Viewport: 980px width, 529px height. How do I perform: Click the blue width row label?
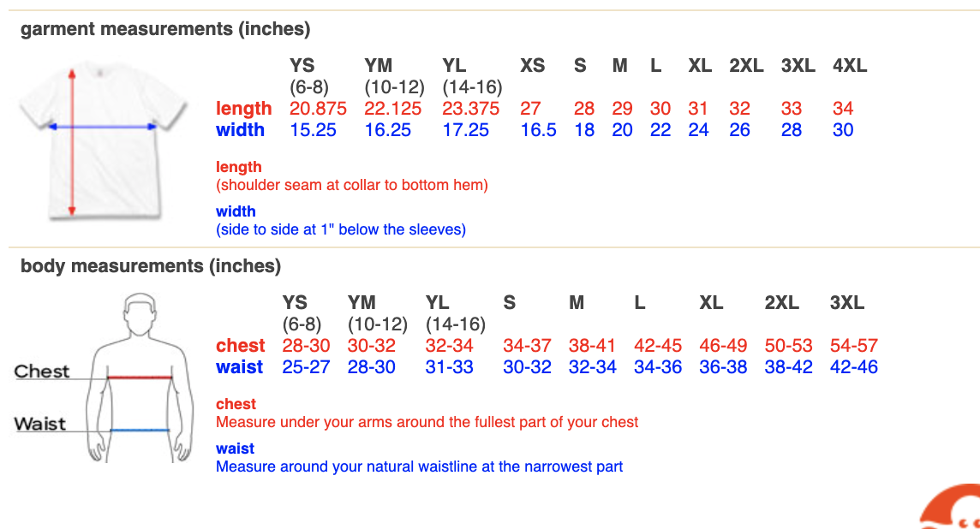(240, 130)
